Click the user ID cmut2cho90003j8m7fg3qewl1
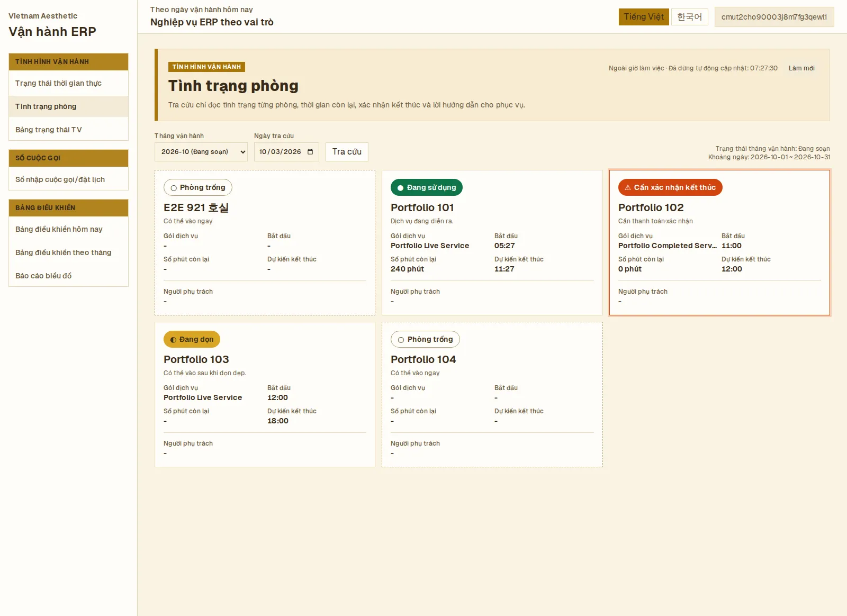The image size is (847, 616). click(x=774, y=17)
